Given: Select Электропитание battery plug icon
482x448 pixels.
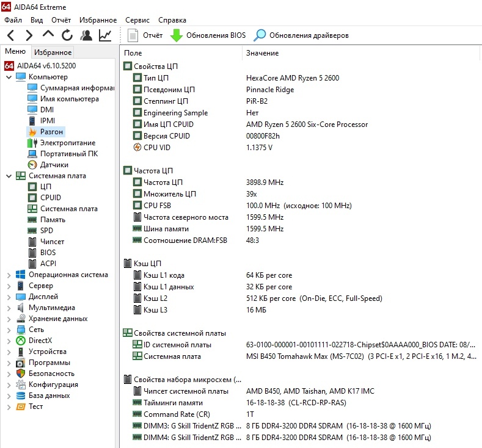Looking at the screenshot, I should click(x=32, y=143).
